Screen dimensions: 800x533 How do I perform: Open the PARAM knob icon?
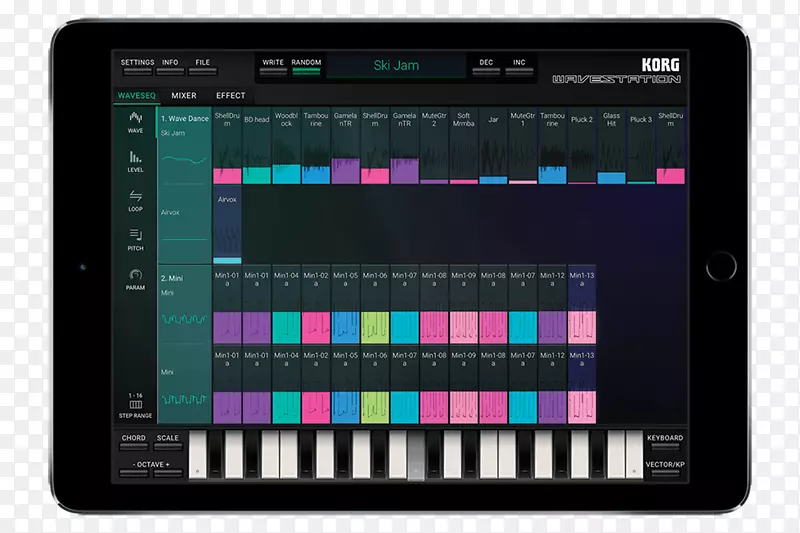coord(135,280)
